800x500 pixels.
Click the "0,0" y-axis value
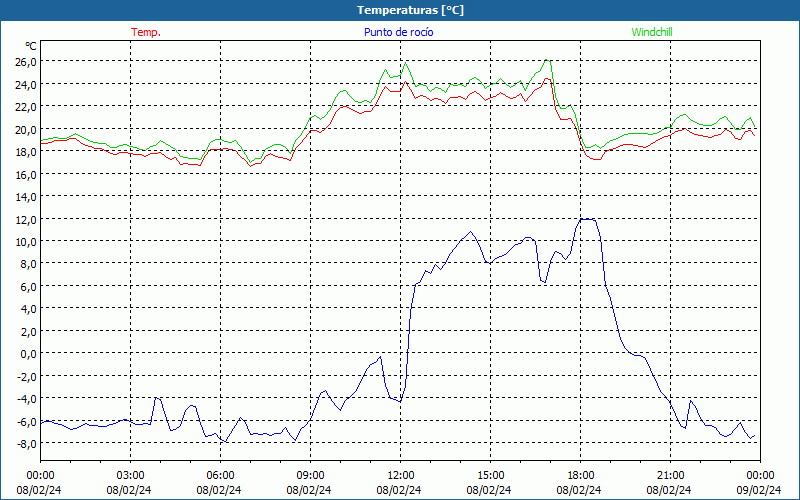click(29, 354)
